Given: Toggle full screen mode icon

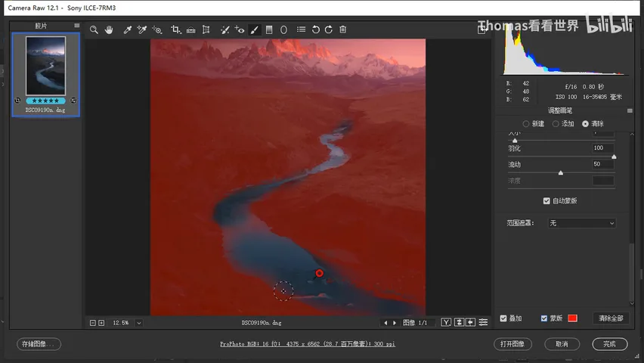Looking at the screenshot, I should tap(481, 29).
